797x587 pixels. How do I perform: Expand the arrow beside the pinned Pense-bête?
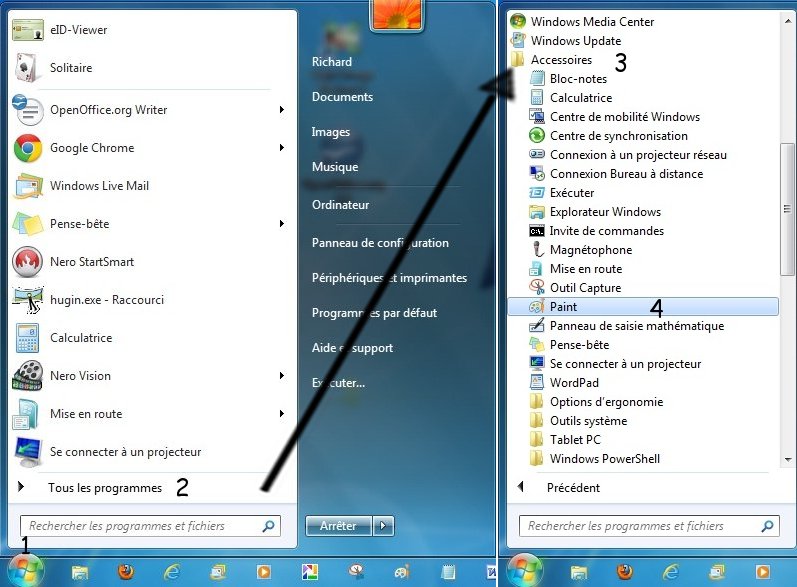coord(282,224)
